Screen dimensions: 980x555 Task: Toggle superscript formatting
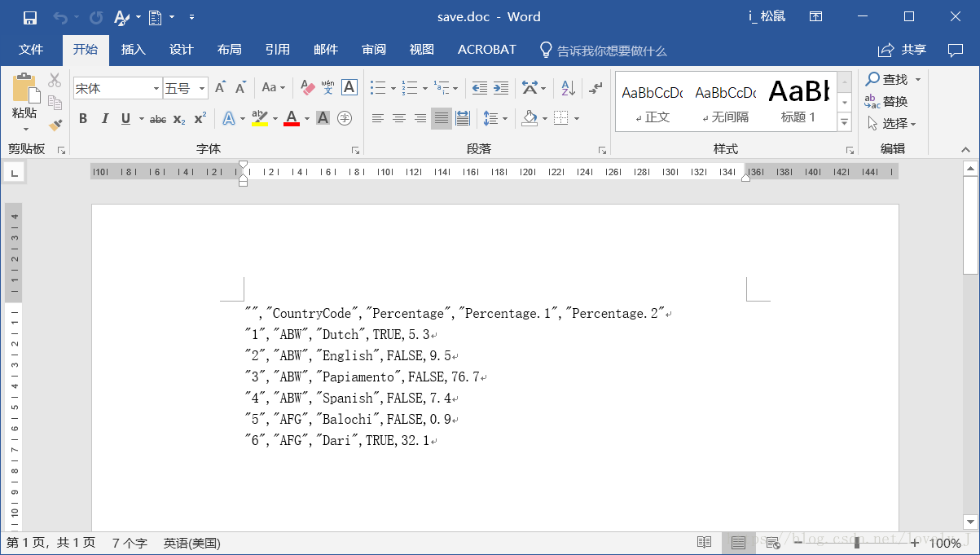coord(200,119)
